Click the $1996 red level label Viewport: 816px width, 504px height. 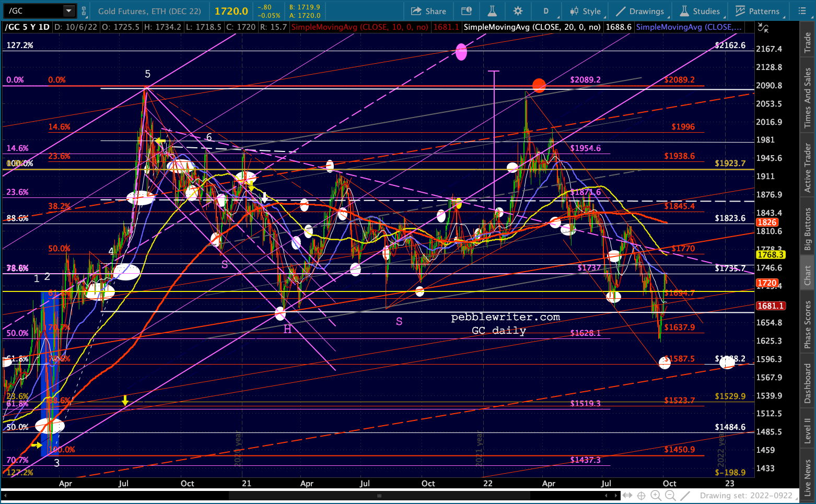coord(683,127)
